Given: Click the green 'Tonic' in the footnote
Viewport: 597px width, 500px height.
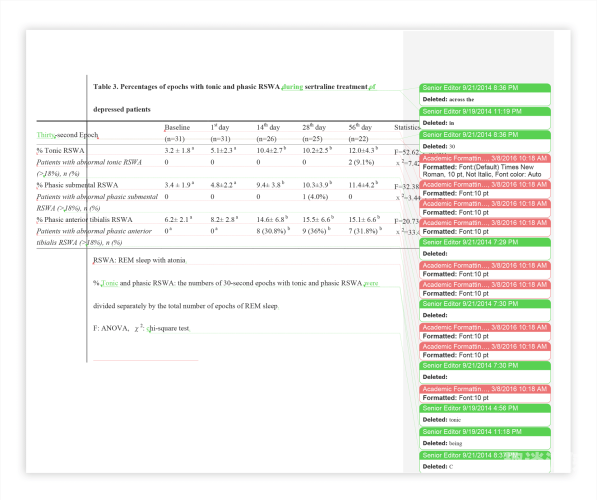Looking at the screenshot, I should pyautogui.click(x=110, y=283).
